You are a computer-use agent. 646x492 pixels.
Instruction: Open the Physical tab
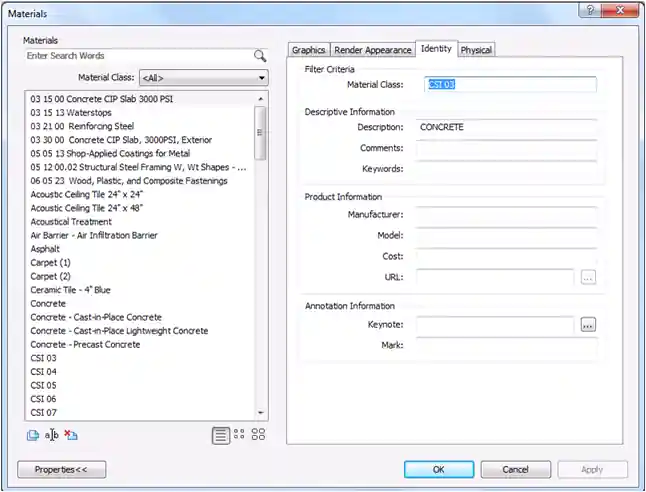pyautogui.click(x=476, y=50)
